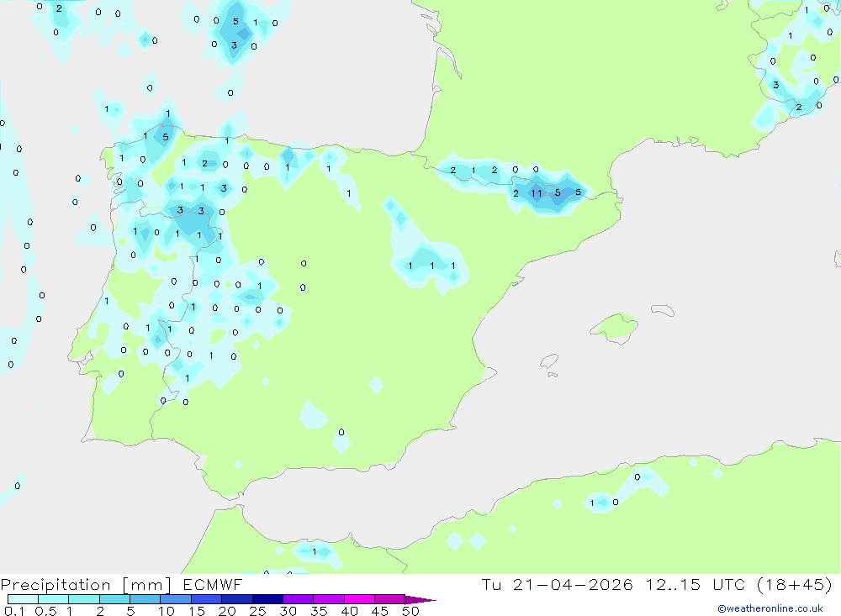This screenshot has height=616, width=841.
Task: Click the 30–35 mm violet legend swatch
Action: [x=299, y=599]
